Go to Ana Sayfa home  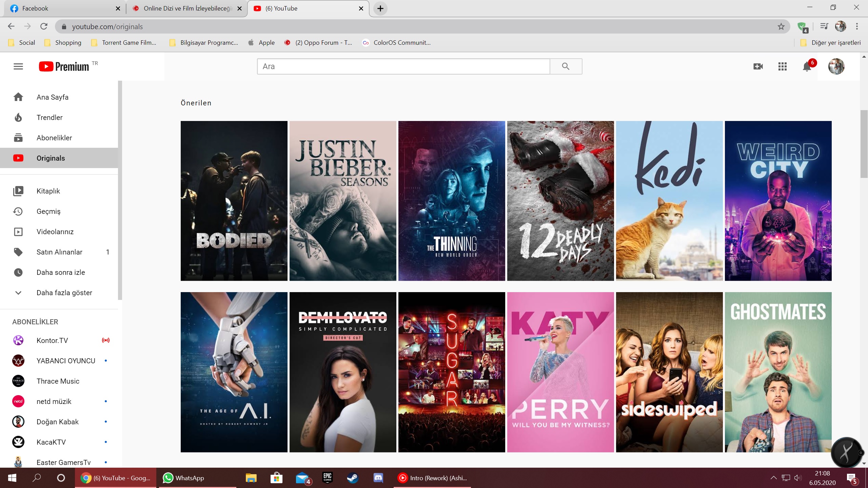tap(59, 97)
